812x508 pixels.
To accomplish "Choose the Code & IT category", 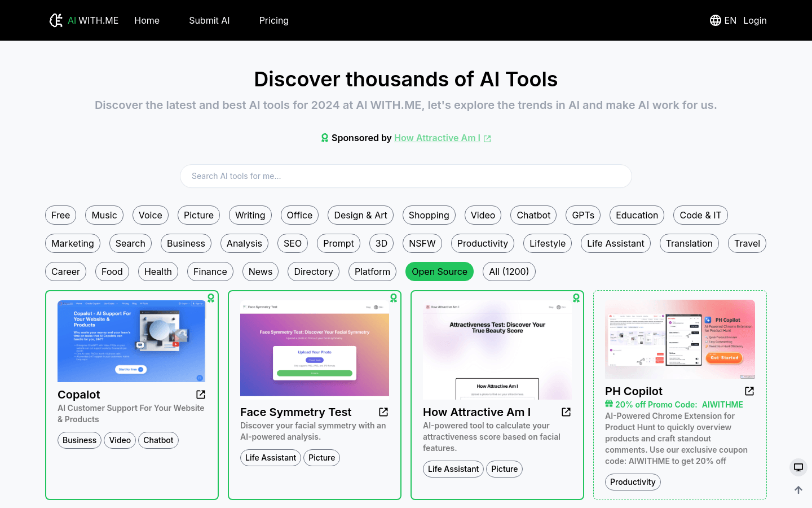I will tap(700, 215).
